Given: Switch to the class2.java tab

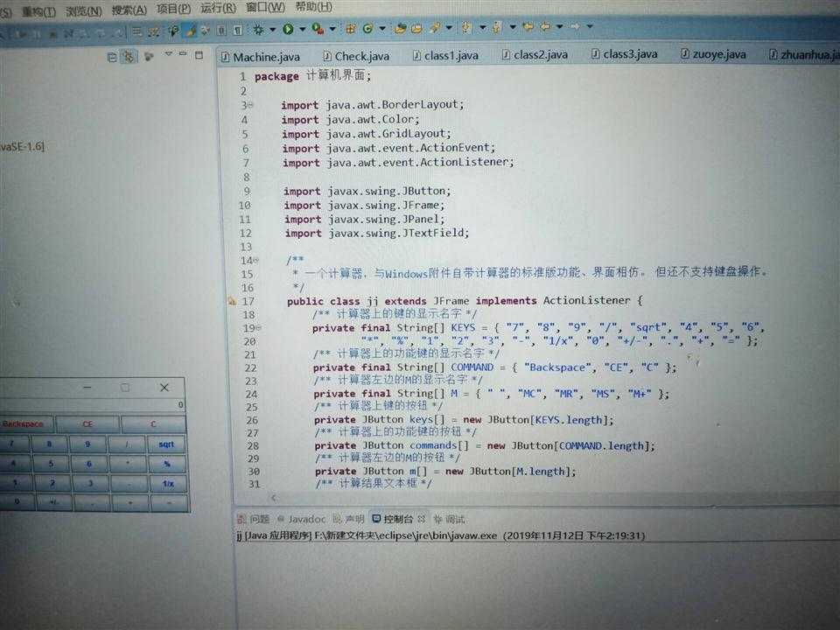Looking at the screenshot, I should (x=535, y=54).
